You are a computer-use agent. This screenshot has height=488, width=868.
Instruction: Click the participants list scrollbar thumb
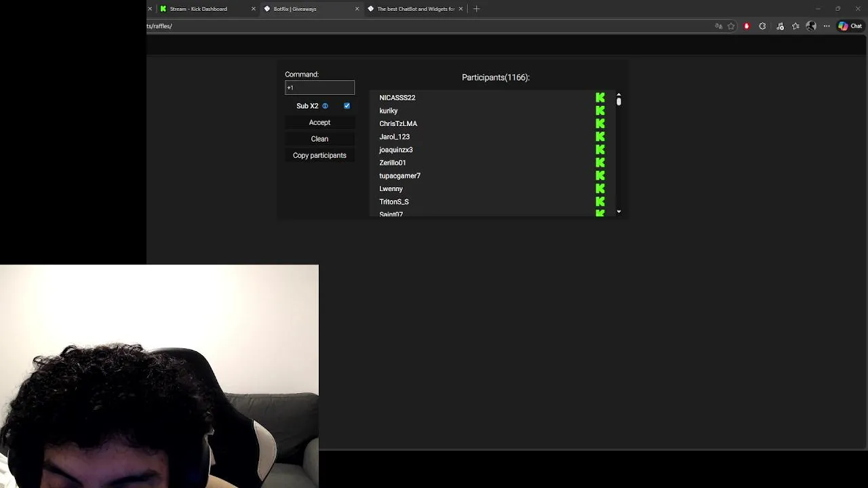(618, 102)
